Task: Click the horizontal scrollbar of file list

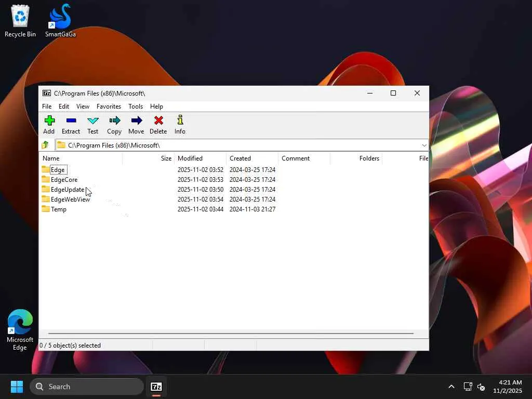Action: (x=231, y=334)
